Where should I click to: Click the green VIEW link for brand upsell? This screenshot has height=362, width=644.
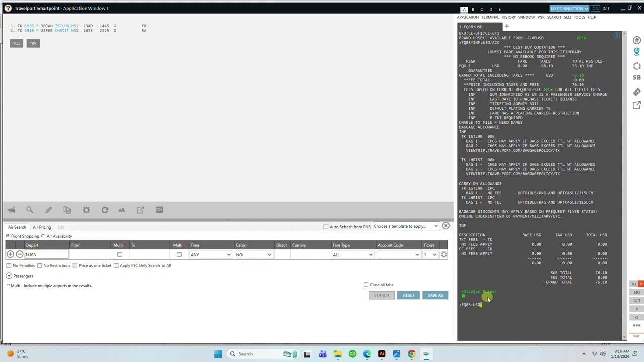(x=581, y=38)
